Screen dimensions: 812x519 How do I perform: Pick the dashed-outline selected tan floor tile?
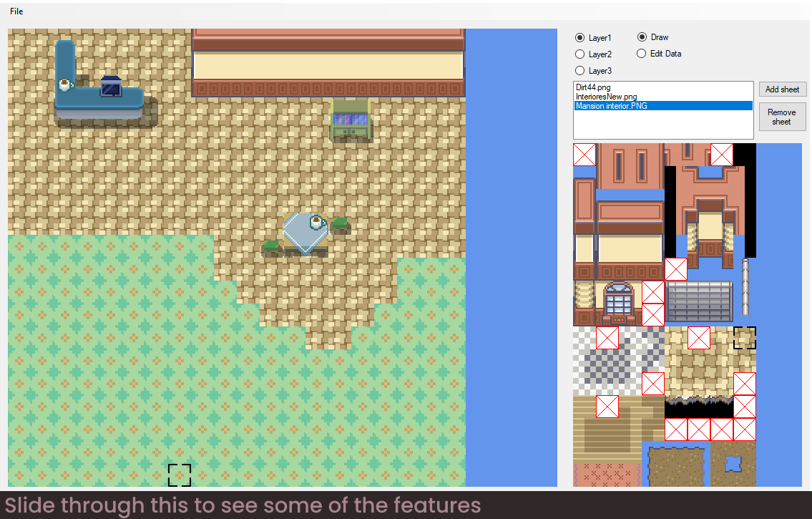745,338
